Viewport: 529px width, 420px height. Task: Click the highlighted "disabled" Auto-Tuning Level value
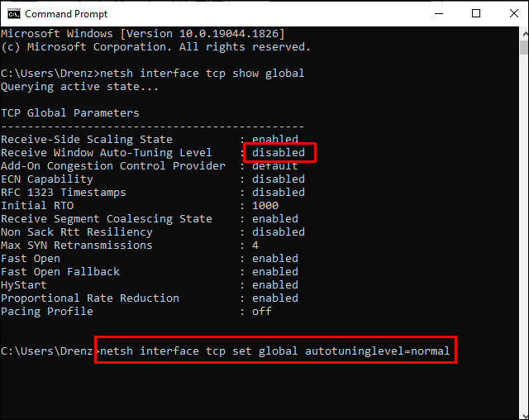click(279, 153)
